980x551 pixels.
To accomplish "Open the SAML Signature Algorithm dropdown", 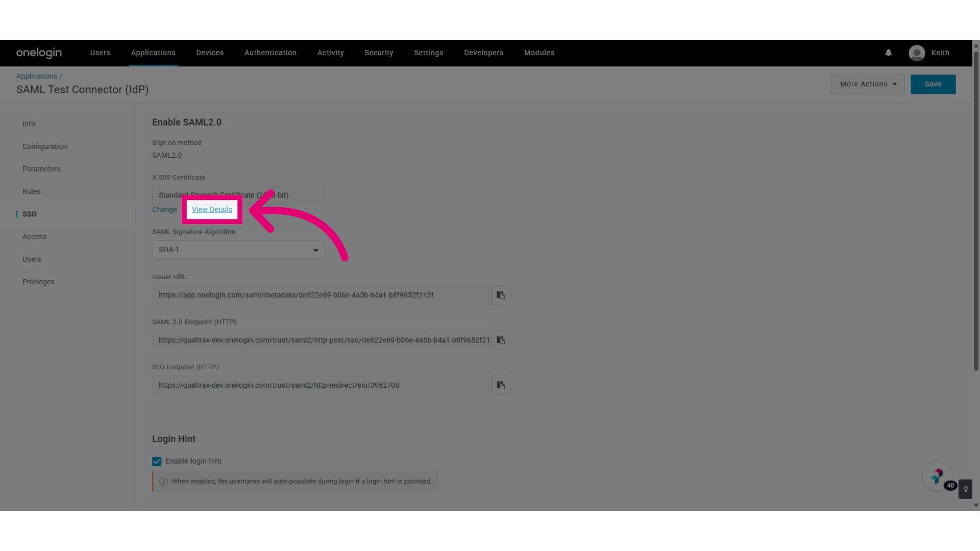I will pyautogui.click(x=238, y=250).
